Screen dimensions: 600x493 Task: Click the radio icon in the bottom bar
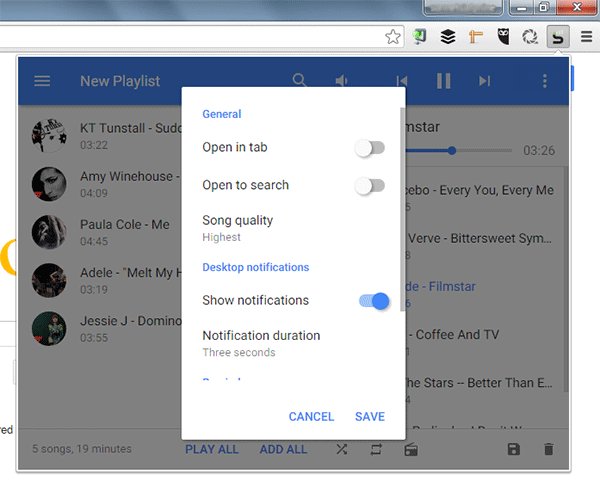pyautogui.click(x=411, y=449)
